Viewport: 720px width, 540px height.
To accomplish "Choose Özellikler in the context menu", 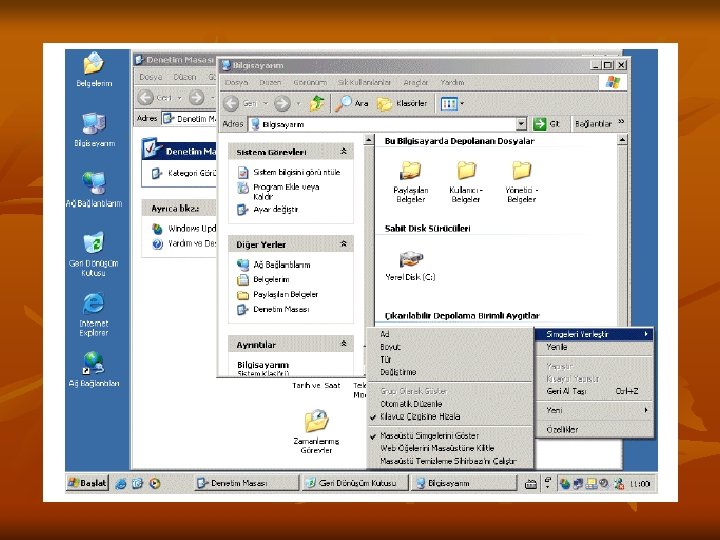I will click(x=595, y=430).
